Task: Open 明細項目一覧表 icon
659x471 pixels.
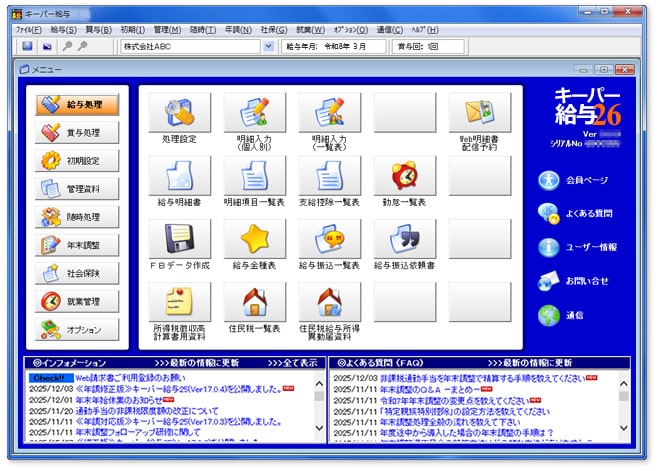Action: coord(255,176)
